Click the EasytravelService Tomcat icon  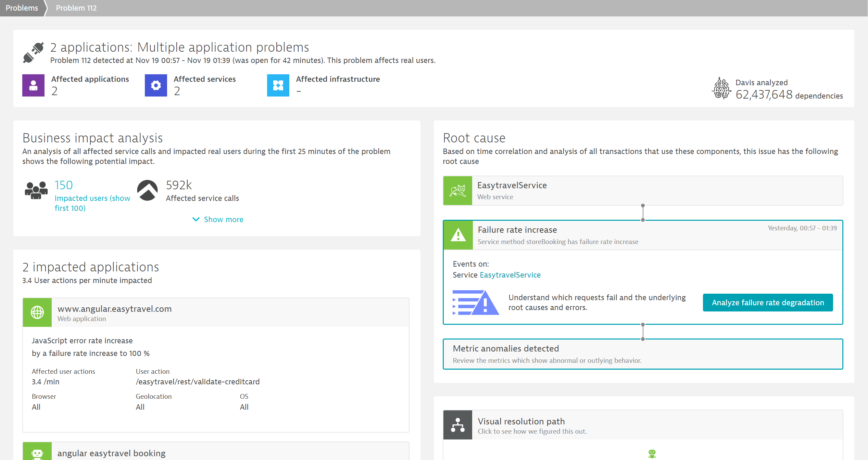(458, 191)
